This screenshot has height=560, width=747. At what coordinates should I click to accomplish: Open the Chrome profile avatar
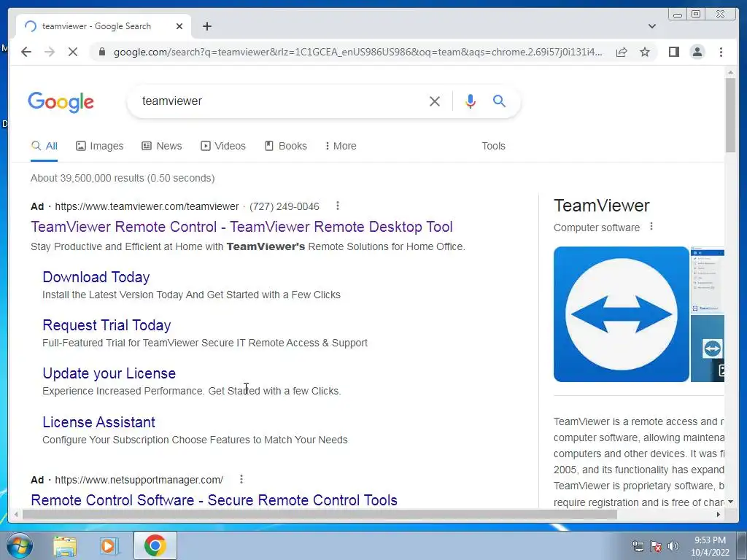pyautogui.click(x=697, y=52)
